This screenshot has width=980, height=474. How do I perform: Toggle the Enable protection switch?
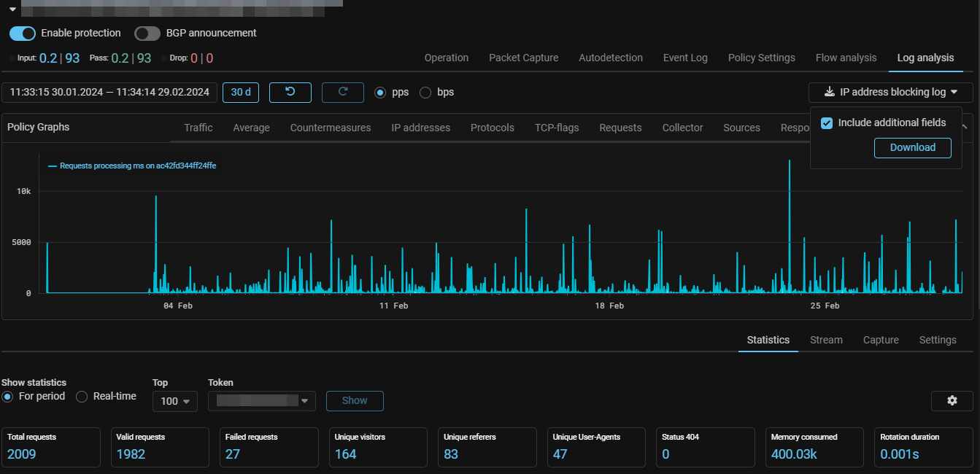[x=23, y=34]
